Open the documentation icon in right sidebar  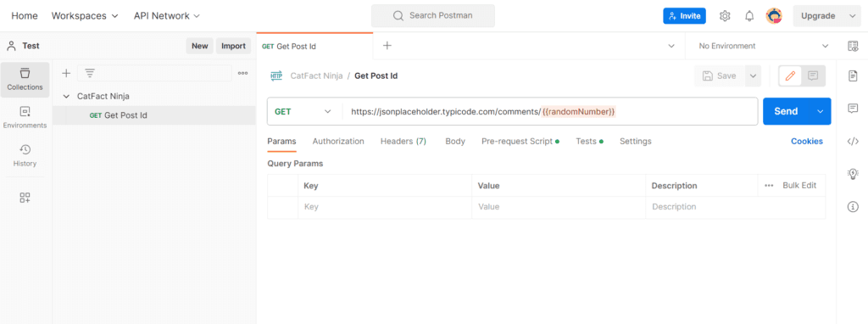(853, 75)
